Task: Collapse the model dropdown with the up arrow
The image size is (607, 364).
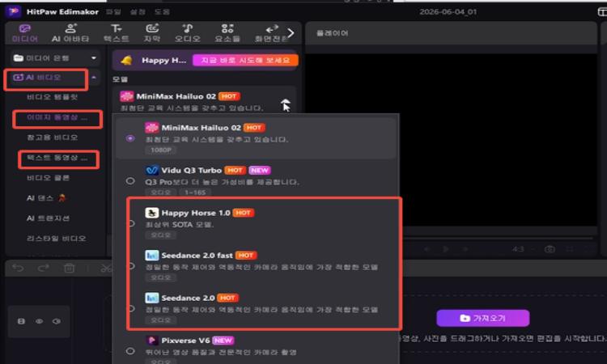Action: click(286, 102)
